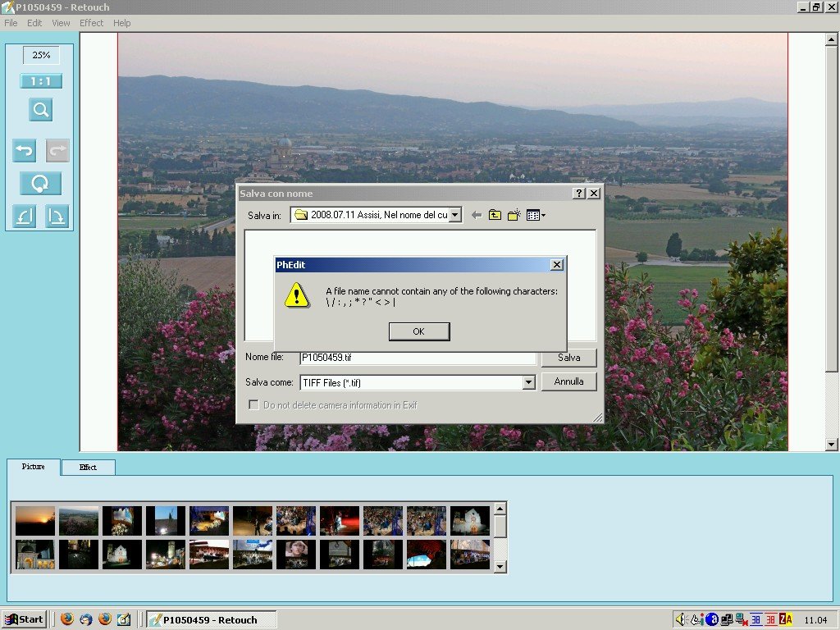Click the Salva button
The height and width of the screenshot is (630, 840).
coord(569,358)
